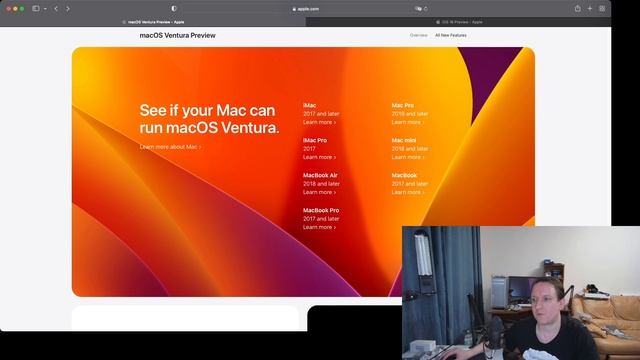This screenshot has width=640, height=360.
Task: Open a new tab with plus icon
Action: coord(590,9)
